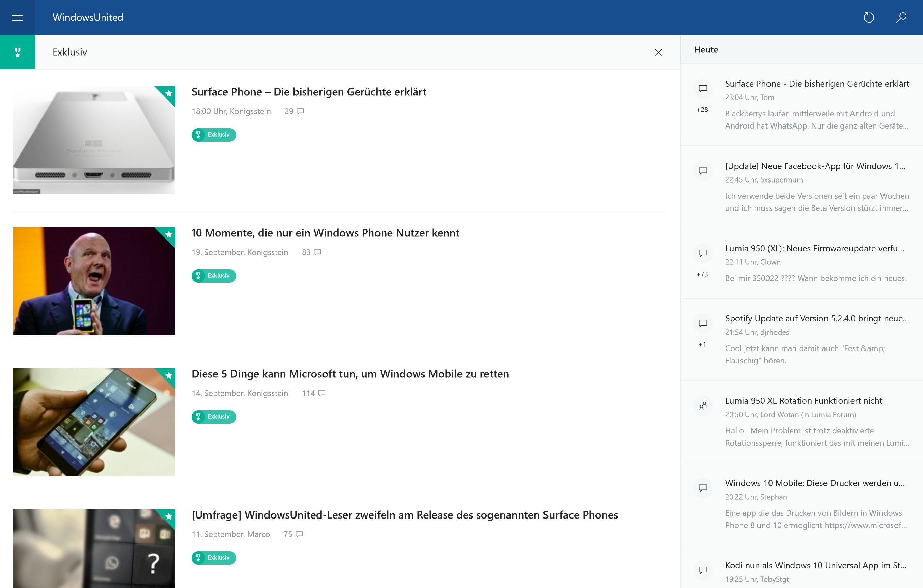Open Umfrage WindowsUnited-Leser article headline
This screenshot has width=923, height=588.
tap(404, 515)
